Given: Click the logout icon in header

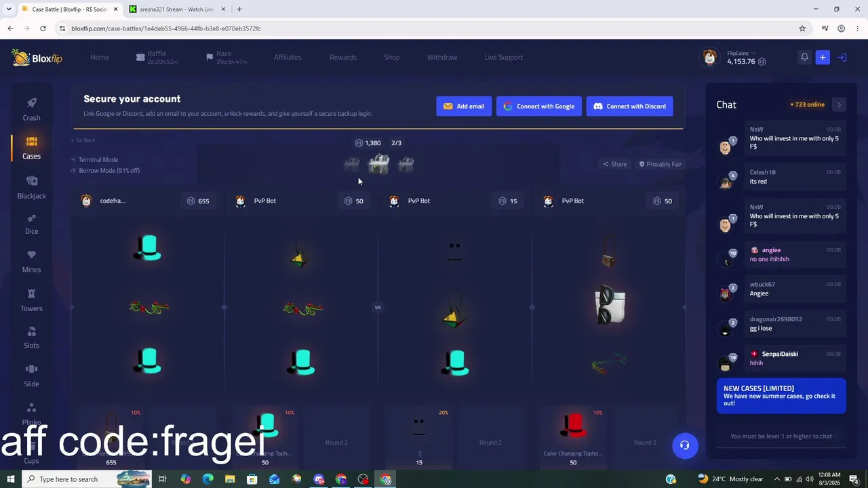Looking at the screenshot, I should point(842,58).
